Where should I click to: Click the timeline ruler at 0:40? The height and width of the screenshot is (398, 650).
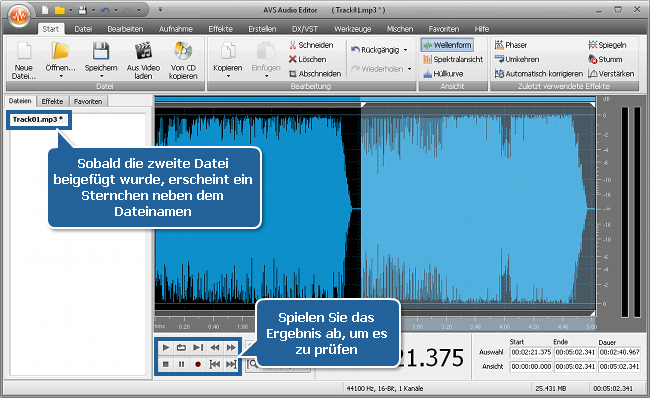click(213, 327)
